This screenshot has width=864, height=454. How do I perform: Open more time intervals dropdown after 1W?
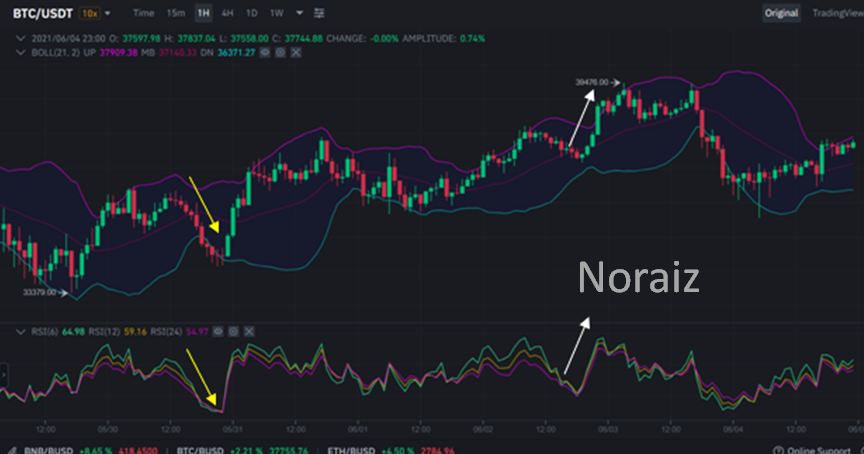(x=299, y=13)
